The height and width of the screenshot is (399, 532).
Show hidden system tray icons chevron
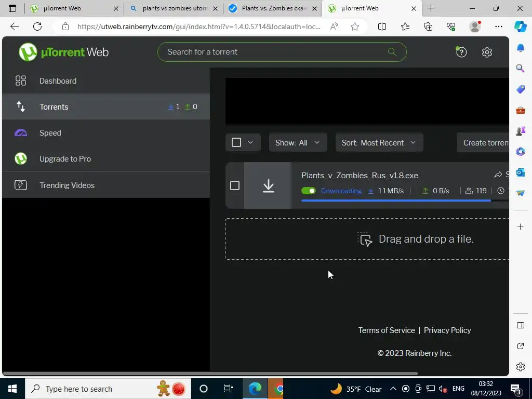[393, 389]
